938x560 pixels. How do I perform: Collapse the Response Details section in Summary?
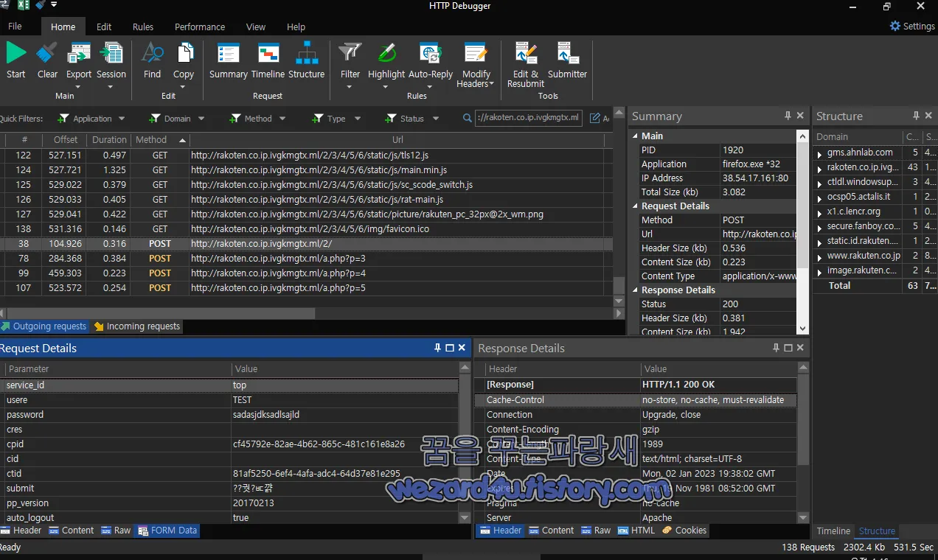(x=636, y=290)
